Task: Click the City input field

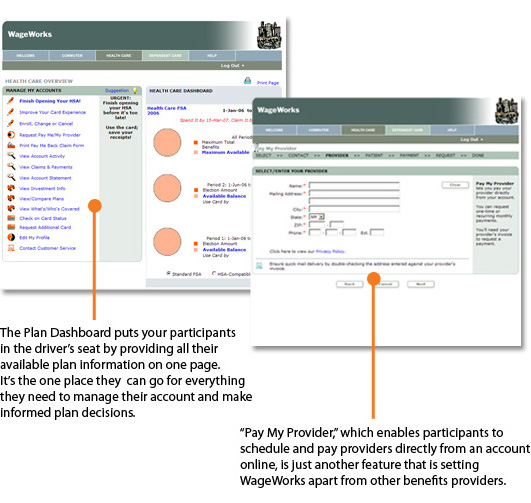Action: point(354,209)
